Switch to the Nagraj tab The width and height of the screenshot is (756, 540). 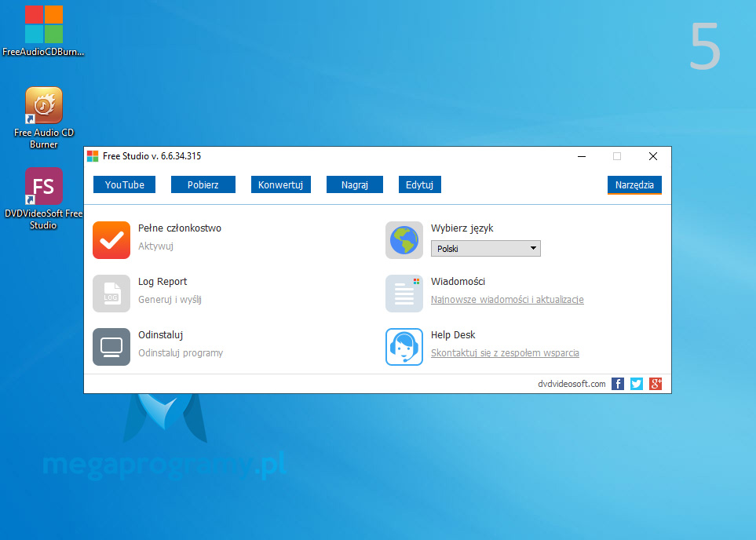[355, 184]
